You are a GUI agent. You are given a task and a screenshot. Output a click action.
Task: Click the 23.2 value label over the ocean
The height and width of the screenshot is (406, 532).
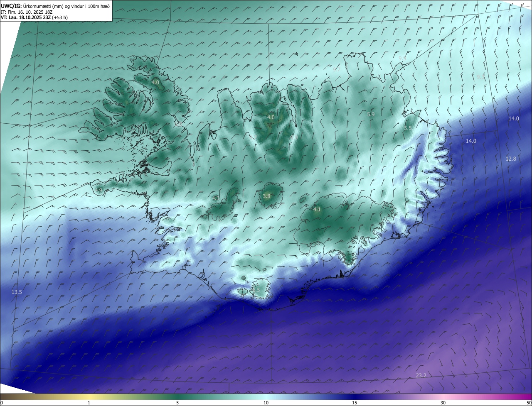coord(421,375)
